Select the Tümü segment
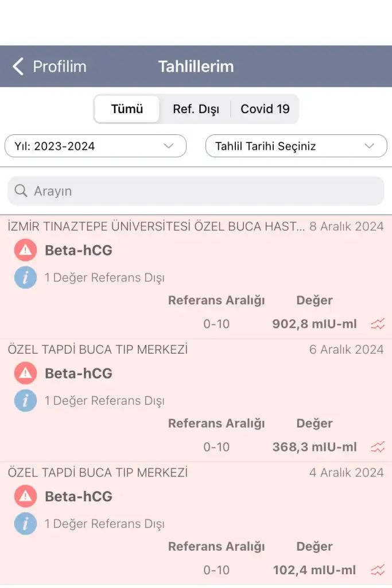Image resolution: width=392 pixels, height=588 pixels. 127,109
